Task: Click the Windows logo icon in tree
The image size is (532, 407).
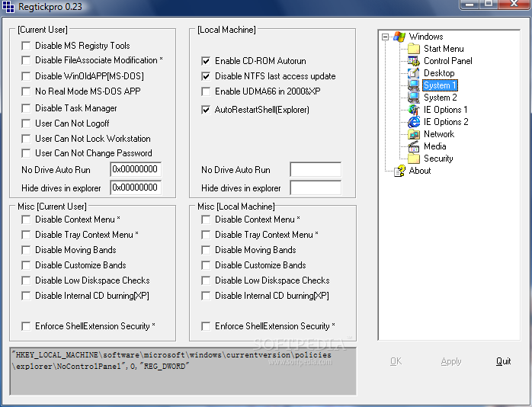Action: [399, 37]
